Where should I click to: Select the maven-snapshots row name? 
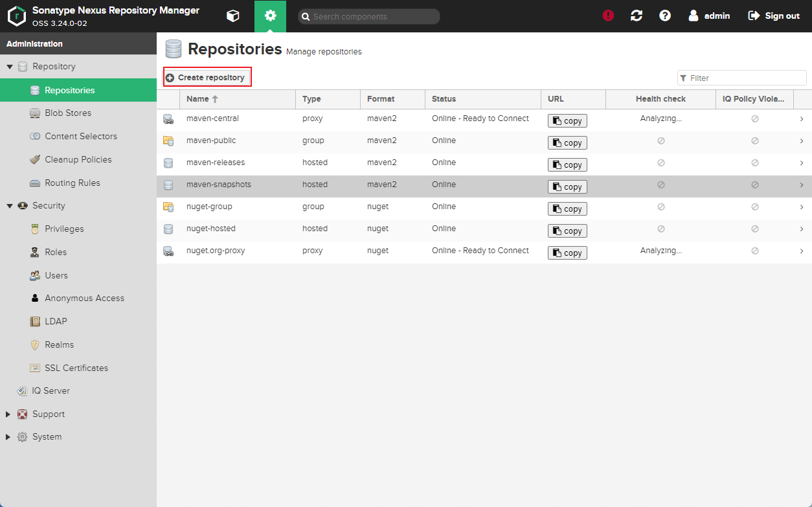(x=219, y=185)
